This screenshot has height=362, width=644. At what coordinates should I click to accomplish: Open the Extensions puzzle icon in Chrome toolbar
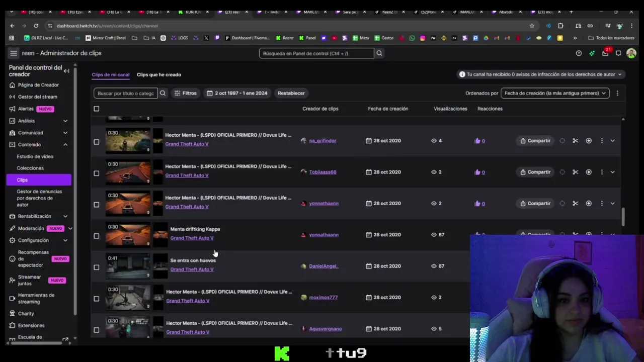tap(561, 26)
